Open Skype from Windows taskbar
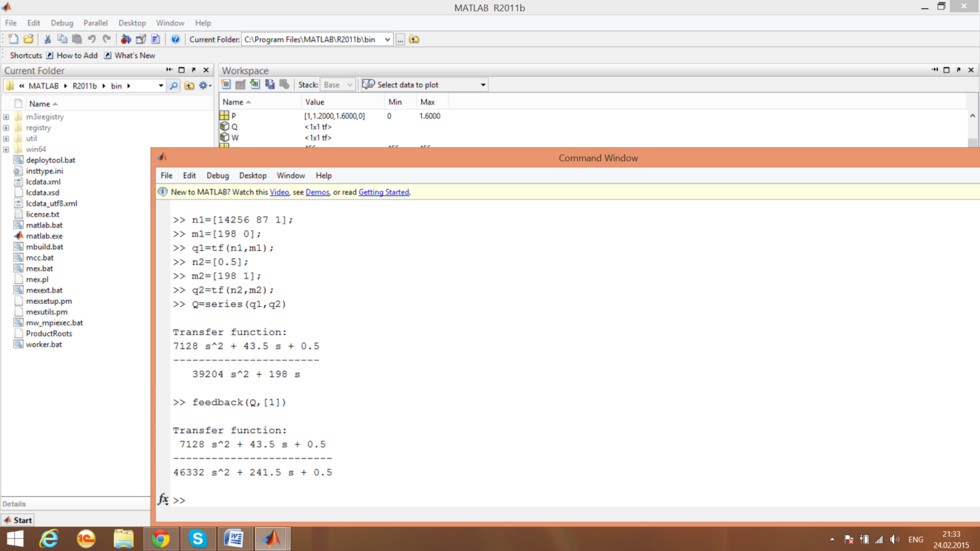The width and height of the screenshot is (980, 551). pos(198,539)
